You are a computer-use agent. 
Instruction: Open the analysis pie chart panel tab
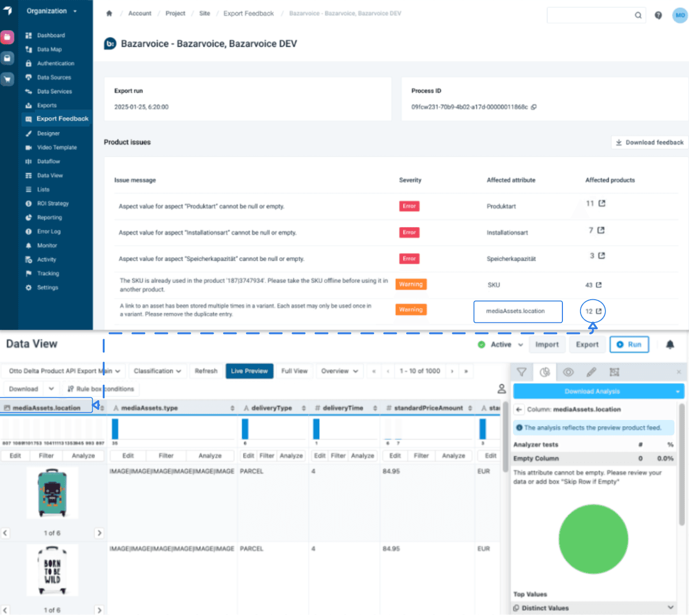pos(545,372)
